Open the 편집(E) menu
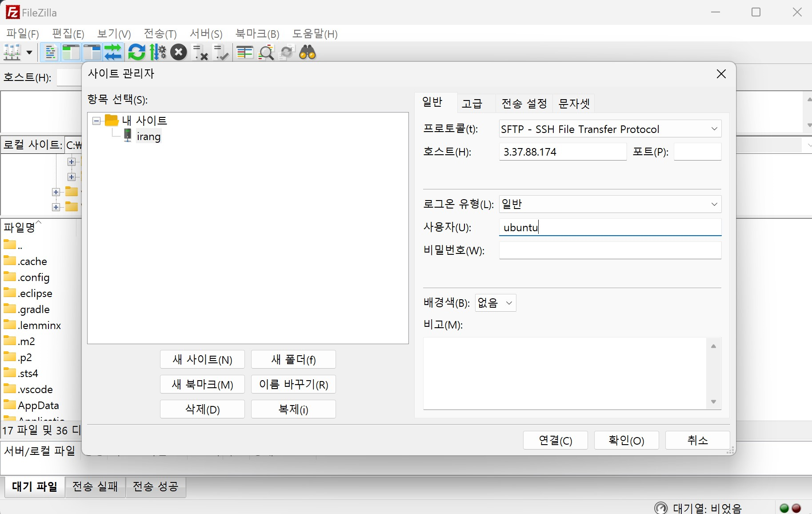The height and width of the screenshot is (514, 812). tap(68, 34)
